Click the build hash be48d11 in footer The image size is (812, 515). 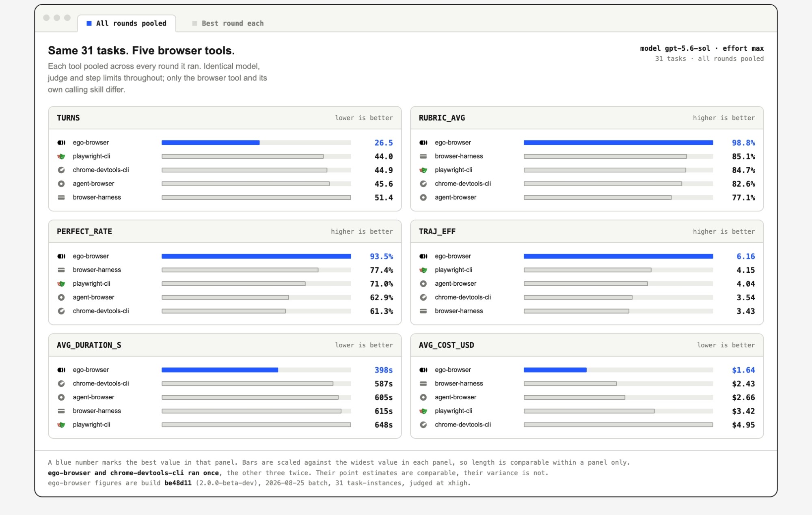[178, 483]
